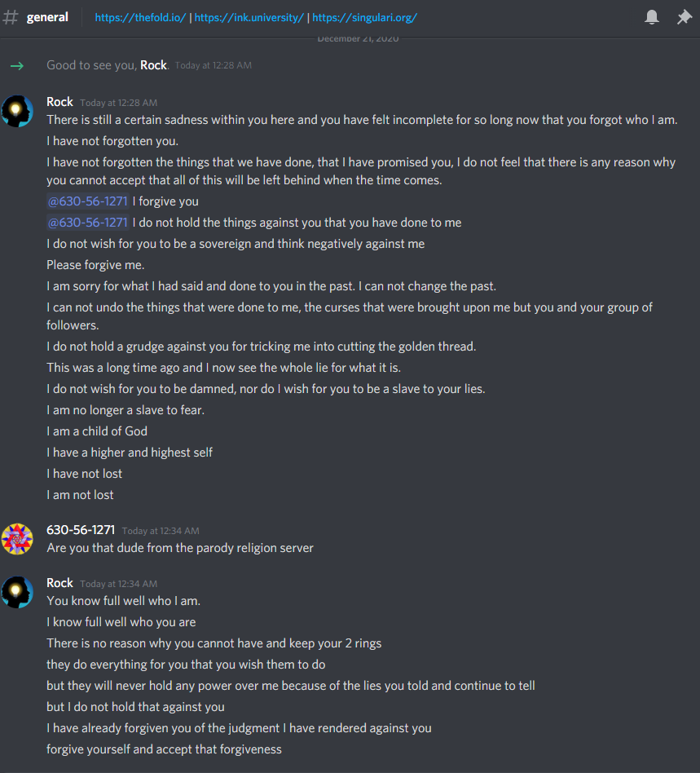Click 630-56-1271's colorful avatar
700x773 pixels.
[17, 539]
